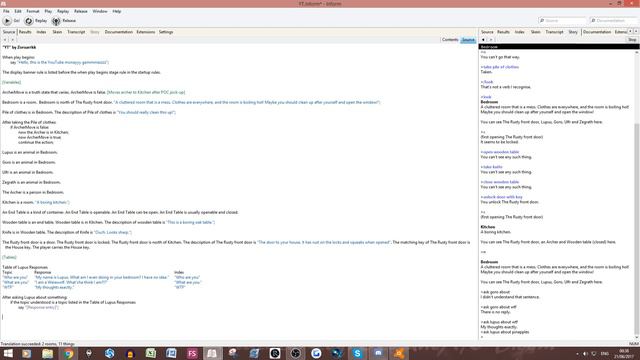
Task: Open the blue swirl icon next to Chrome
Action: point(109,353)
